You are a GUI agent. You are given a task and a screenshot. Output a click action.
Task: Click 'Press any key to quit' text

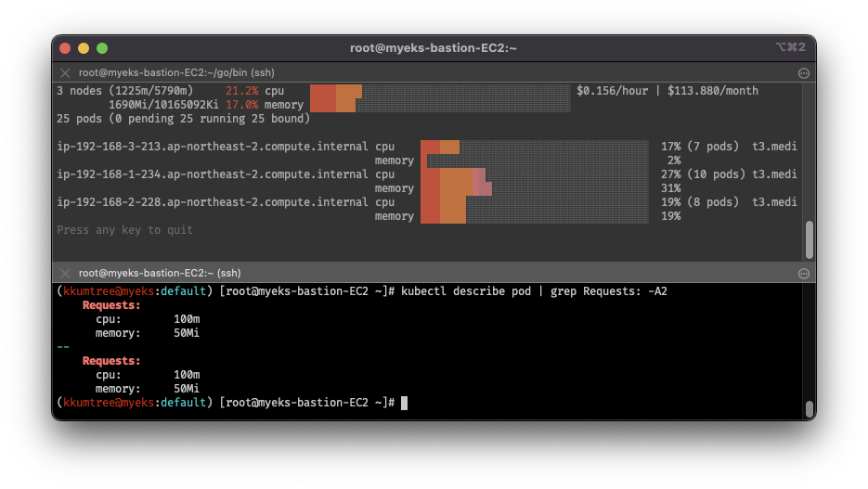coord(124,230)
